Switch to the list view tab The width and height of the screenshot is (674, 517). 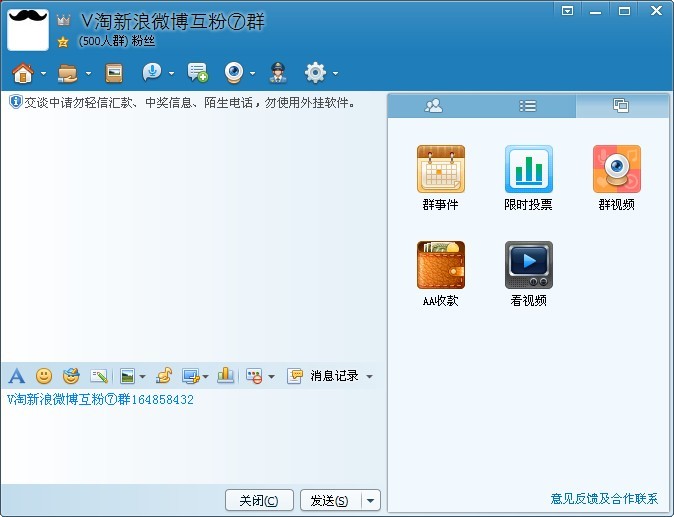click(x=527, y=106)
